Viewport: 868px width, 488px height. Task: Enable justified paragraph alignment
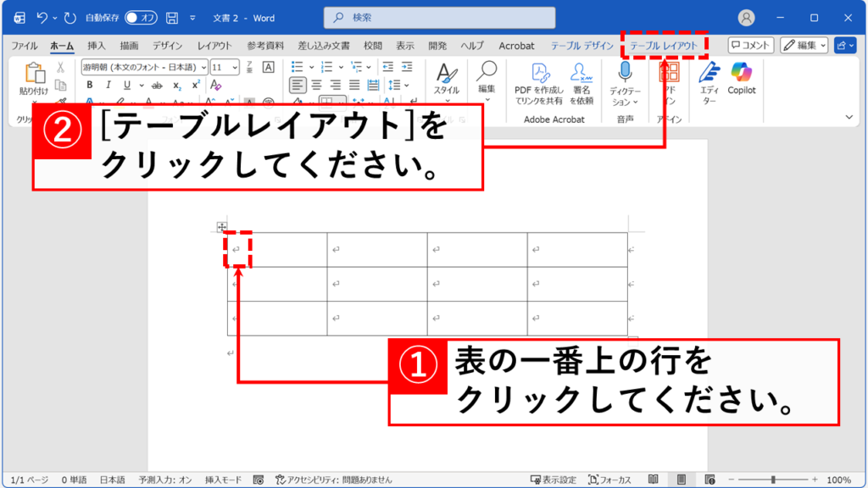(x=354, y=83)
